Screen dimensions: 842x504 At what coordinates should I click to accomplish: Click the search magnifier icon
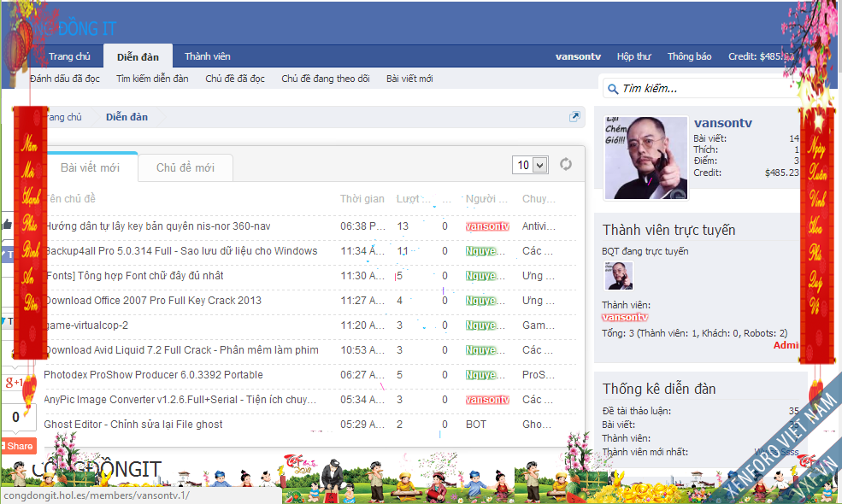coord(613,89)
